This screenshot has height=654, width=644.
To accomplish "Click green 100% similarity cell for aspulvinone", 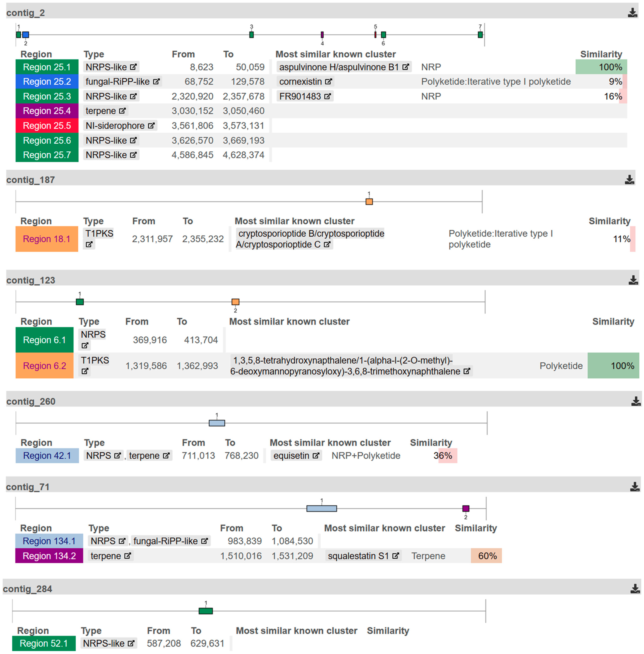I will [x=601, y=67].
